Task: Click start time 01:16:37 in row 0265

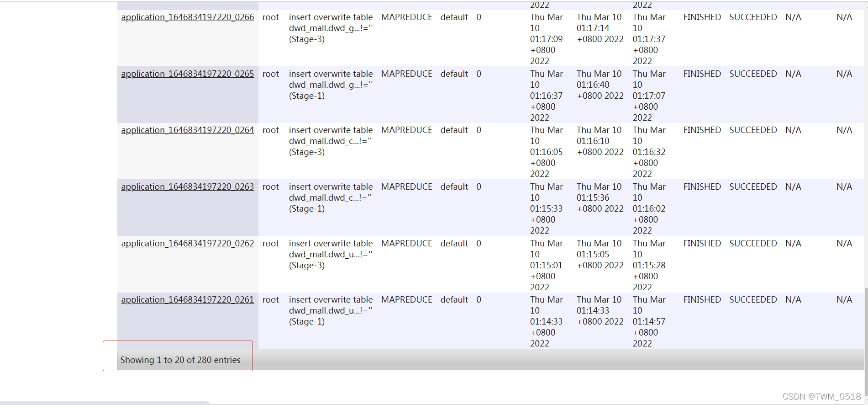Action: point(547,96)
